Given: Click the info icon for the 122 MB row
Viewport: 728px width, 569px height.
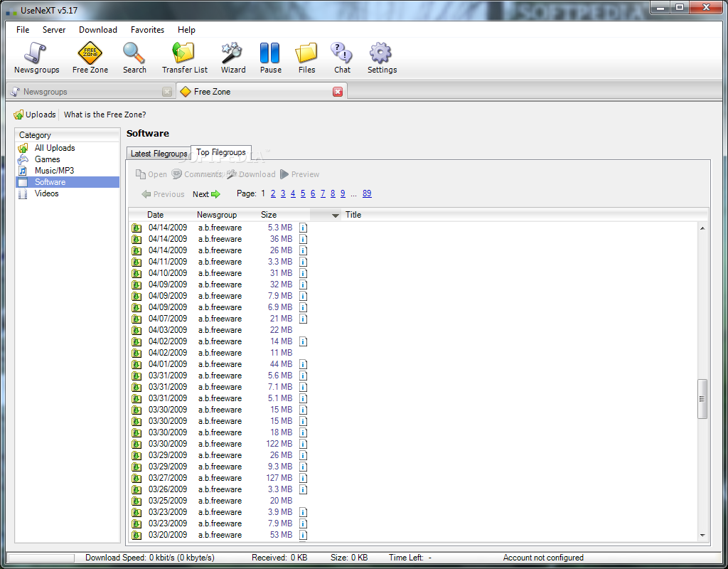Looking at the screenshot, I should pos(303,444).
